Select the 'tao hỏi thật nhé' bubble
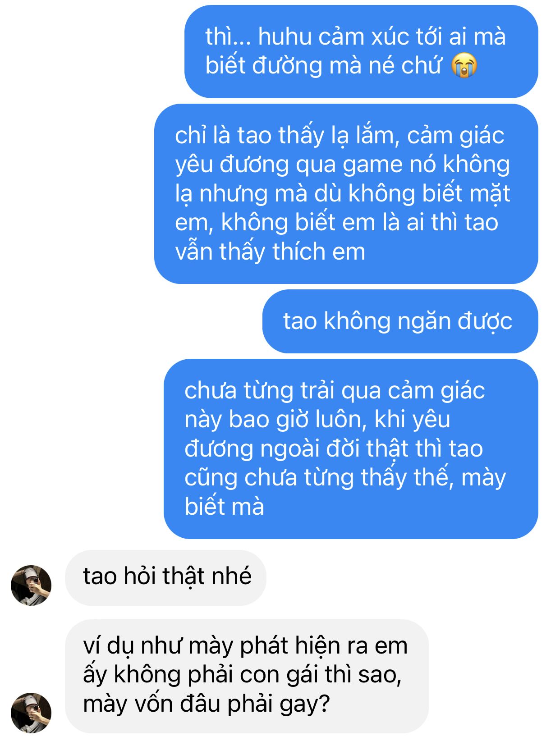This screenshot has height=741, width=560. tap(166, 577)
